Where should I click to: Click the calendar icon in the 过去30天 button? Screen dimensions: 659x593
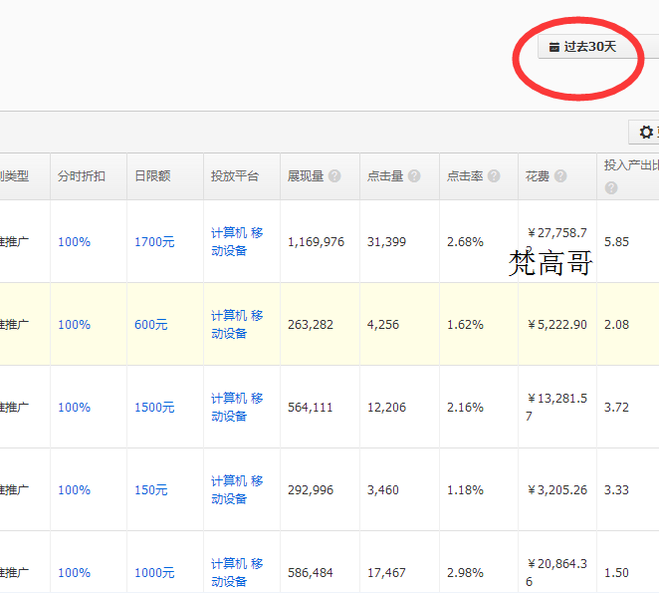click(x=554, y=47)
